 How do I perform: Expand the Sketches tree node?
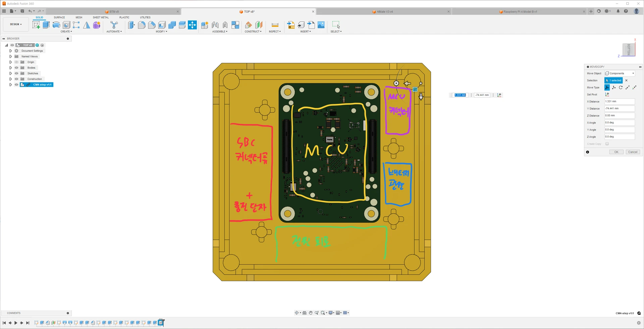point(11,73)
